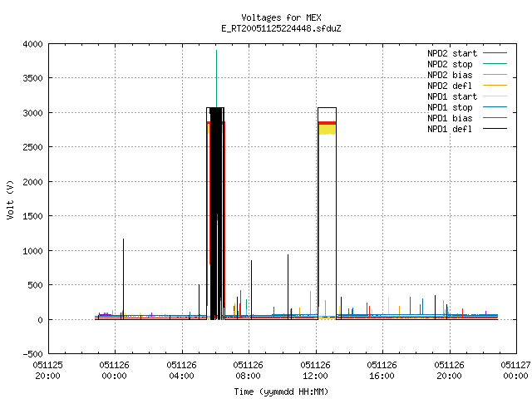Click the 2500 y-axis tick label

click(33, 147)
